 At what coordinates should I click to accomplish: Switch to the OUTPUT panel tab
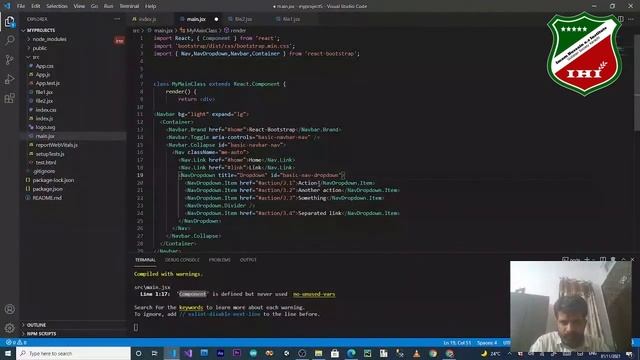[248, 260]
